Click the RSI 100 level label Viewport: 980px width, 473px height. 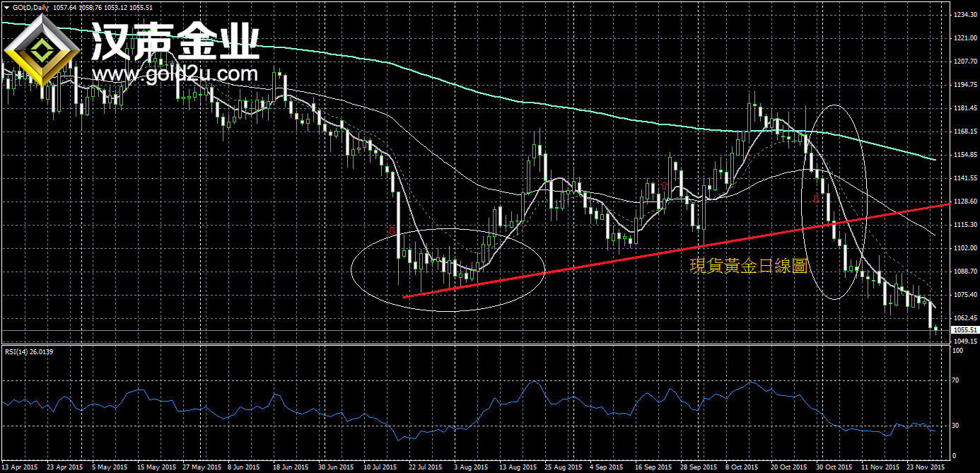pos(958,351)
